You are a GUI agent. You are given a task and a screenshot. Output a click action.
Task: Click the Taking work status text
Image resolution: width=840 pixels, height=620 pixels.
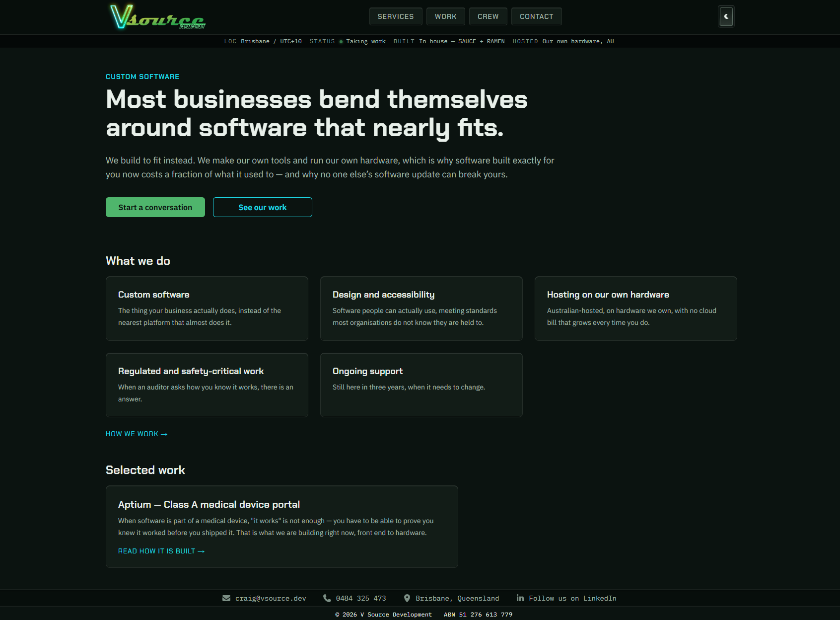pyautogui.click(x=366, y=41)
